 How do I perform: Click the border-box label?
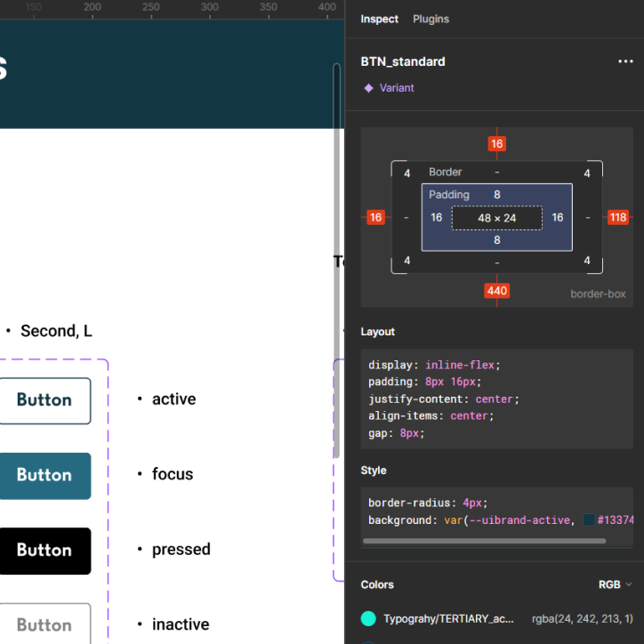click(598, 294)
